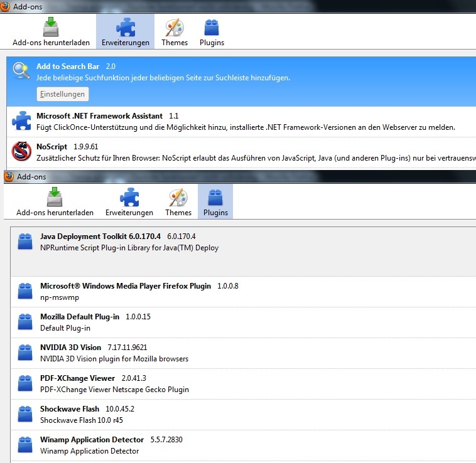This screenshot has height=463, width=476.
Task: Select Themes tab in lower window
Action: pos(178,201)
